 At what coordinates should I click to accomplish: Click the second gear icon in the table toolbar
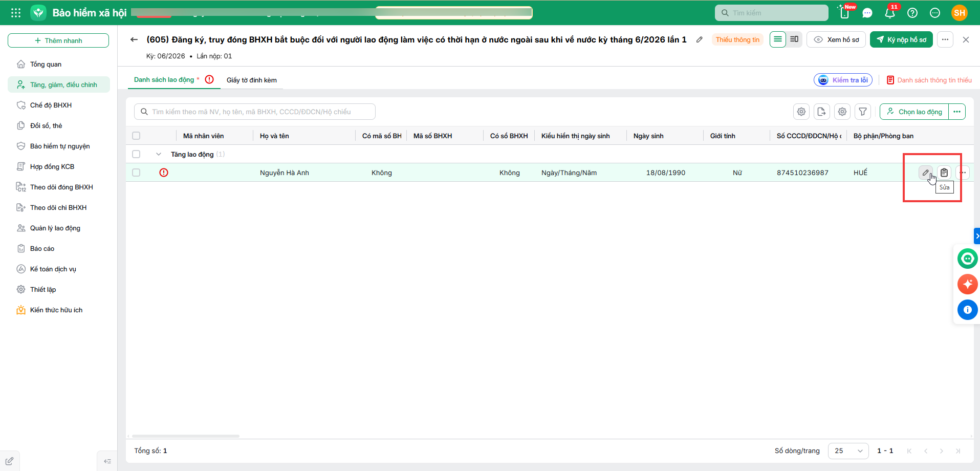pos(842,112)
